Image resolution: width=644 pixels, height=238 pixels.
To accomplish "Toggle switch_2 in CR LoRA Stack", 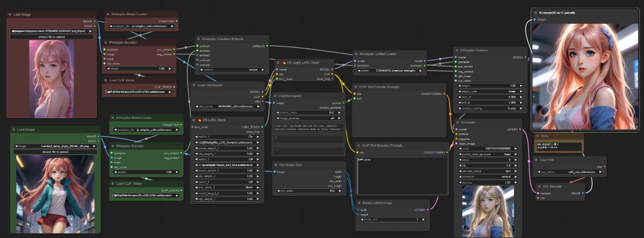I will pos(227,159).
